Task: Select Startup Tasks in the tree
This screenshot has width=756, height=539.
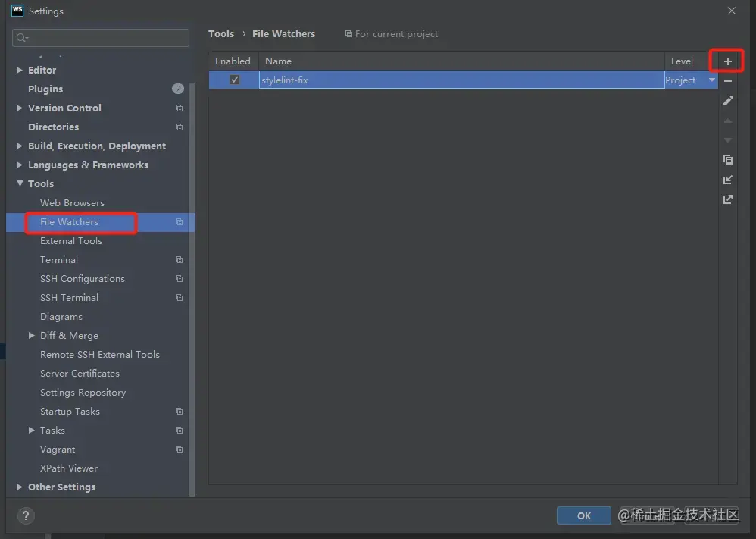Action: coord(70,412)
